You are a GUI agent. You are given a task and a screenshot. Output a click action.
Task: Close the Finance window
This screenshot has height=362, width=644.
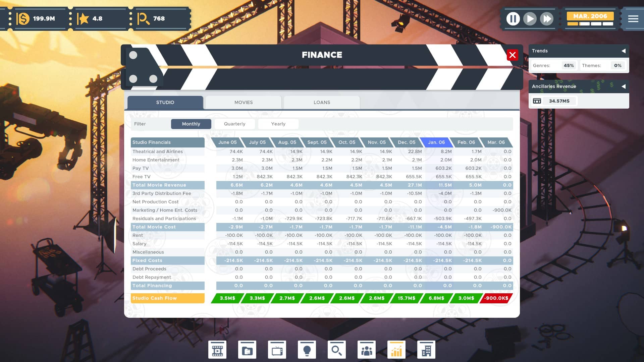point(512,55)
